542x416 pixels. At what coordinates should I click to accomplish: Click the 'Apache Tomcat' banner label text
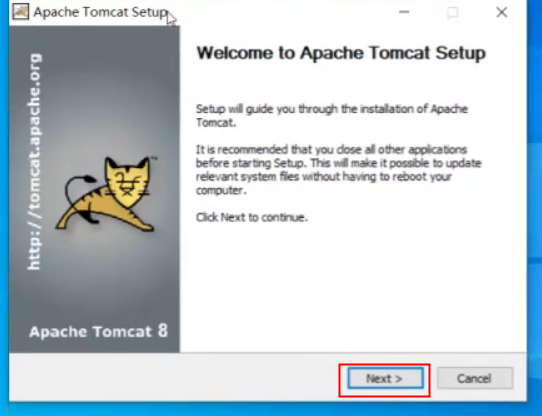(91, 332)
